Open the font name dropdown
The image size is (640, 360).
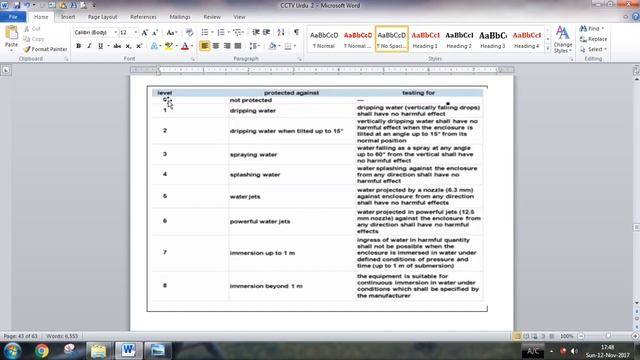pyautogui.click(x=116, y=32)
